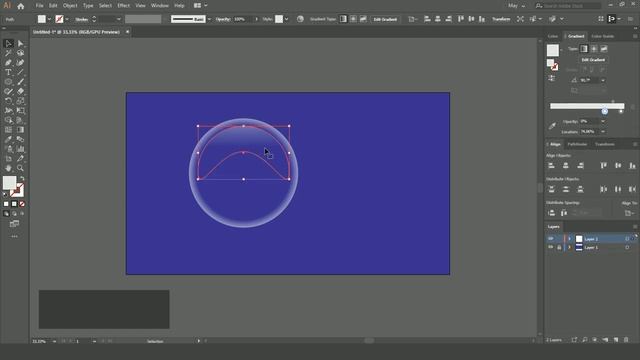Click Create New Layer icon
This screenshot has height=360, width=640.
(616, 340)
